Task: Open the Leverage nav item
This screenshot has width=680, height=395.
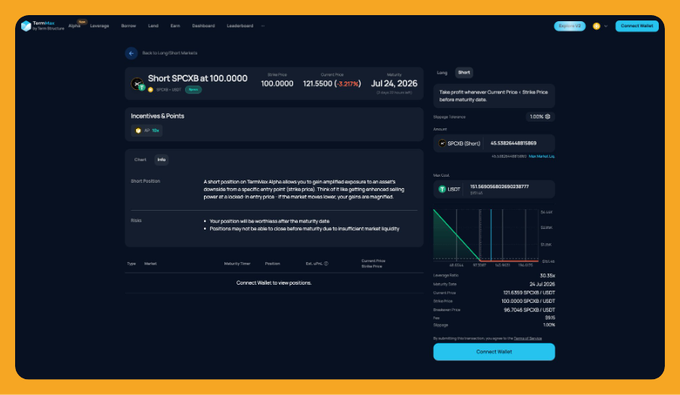Action: [x=99, y=26]
